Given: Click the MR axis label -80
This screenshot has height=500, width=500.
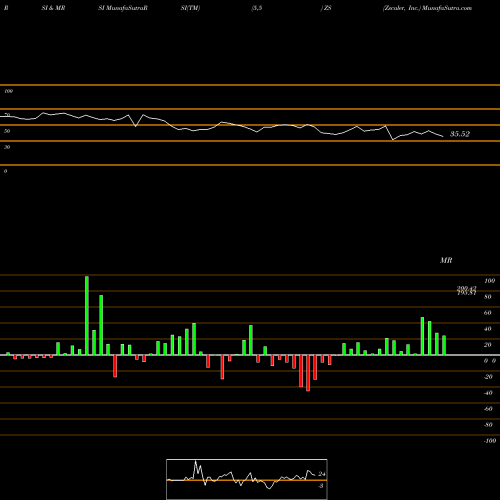Looking at the screenshot, I should coord(488,425).
